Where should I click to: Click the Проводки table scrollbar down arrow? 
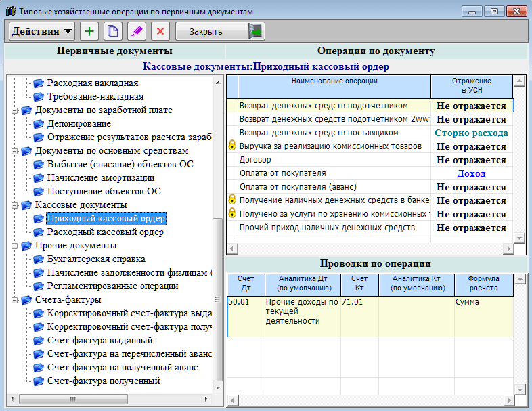click(519, 389)
